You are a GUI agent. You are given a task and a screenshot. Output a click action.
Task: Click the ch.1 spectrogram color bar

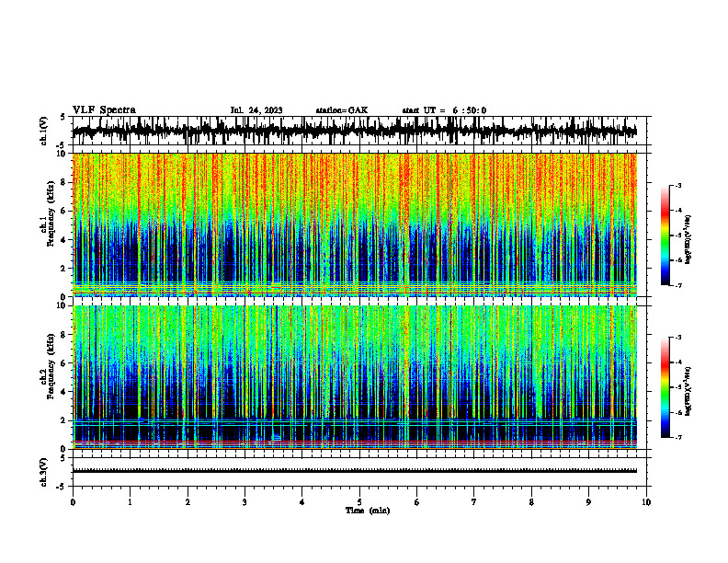tap(665, 236)
